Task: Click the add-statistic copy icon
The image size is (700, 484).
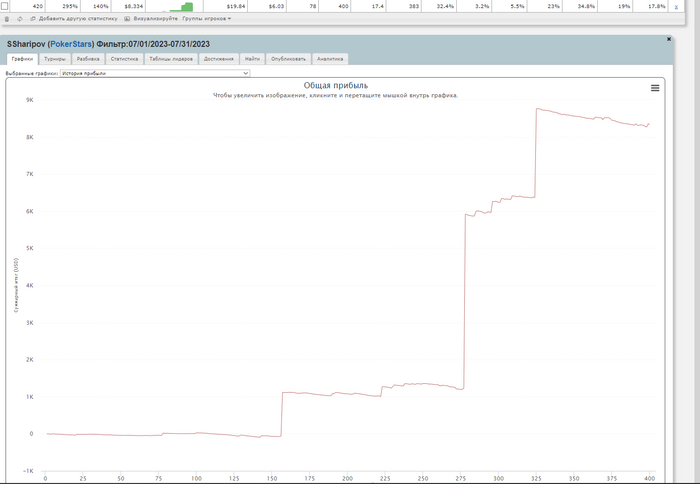Action: point(33,19)
